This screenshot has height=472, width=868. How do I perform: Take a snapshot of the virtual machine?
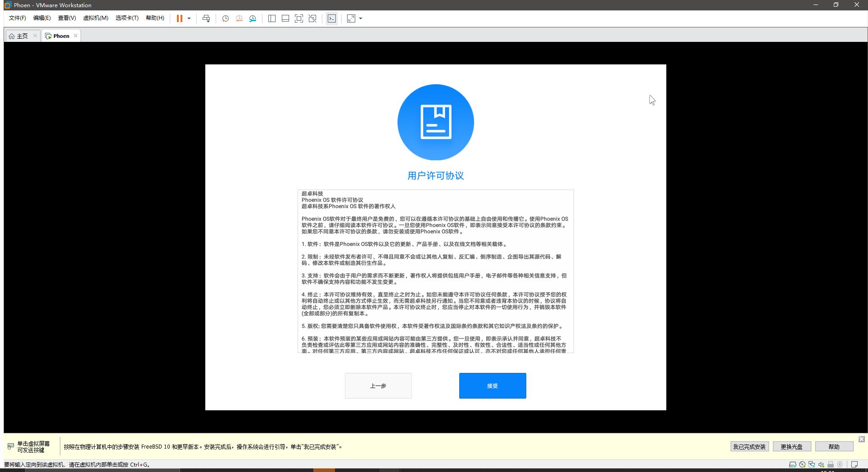pyautogui.click(x=225, y=18)
